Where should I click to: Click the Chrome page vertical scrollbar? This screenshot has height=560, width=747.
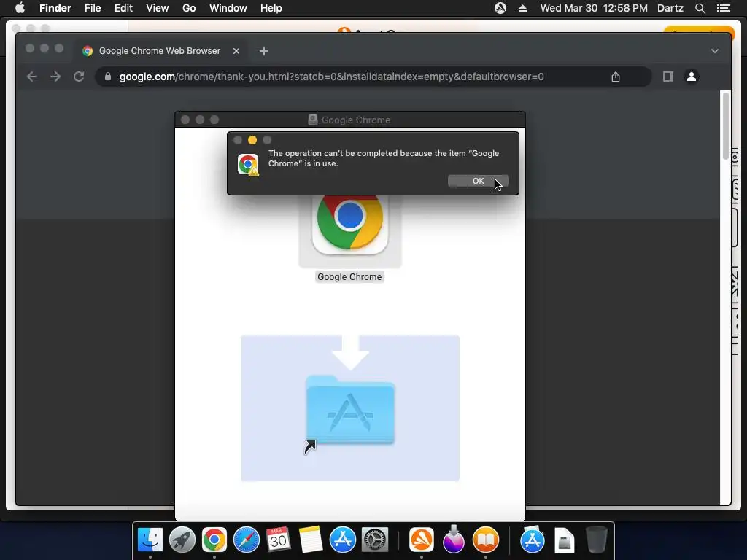[x=726, y=126]
